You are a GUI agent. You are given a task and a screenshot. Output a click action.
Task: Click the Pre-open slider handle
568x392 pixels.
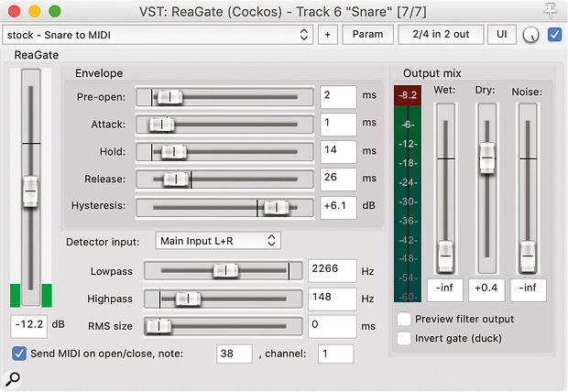coord(169,97)
